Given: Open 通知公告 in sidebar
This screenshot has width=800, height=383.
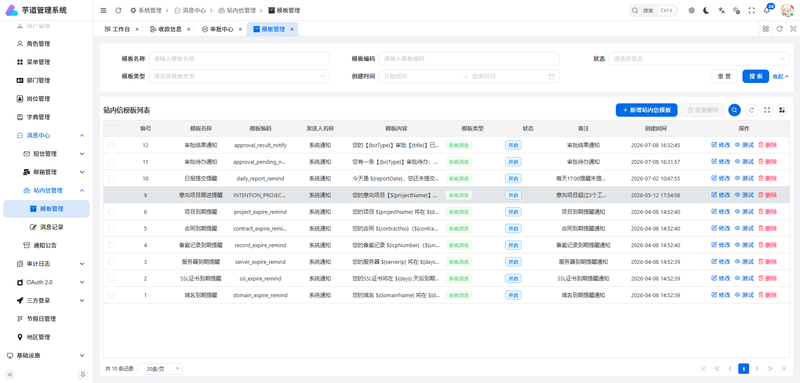Looking at the screenshot, I should (x=45, y=245).
